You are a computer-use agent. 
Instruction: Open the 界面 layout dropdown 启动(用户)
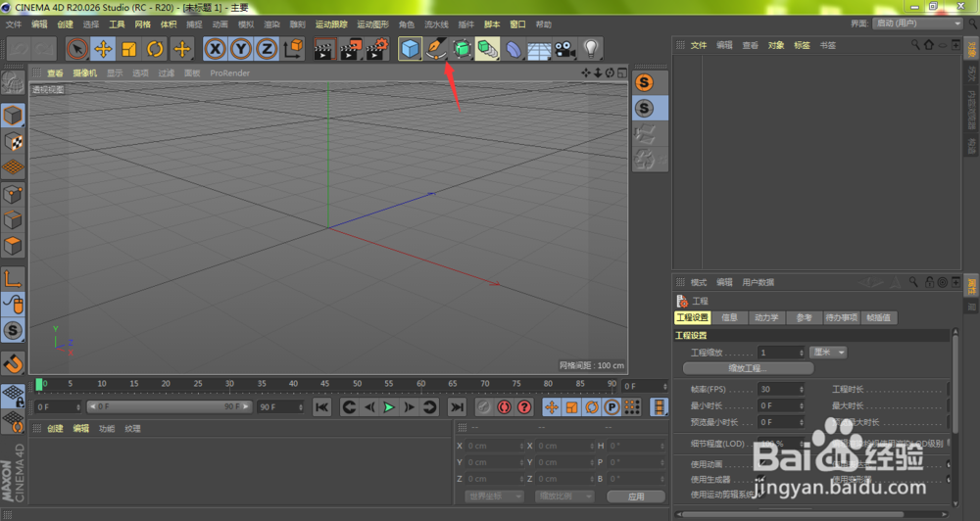(x=917, y=24)
